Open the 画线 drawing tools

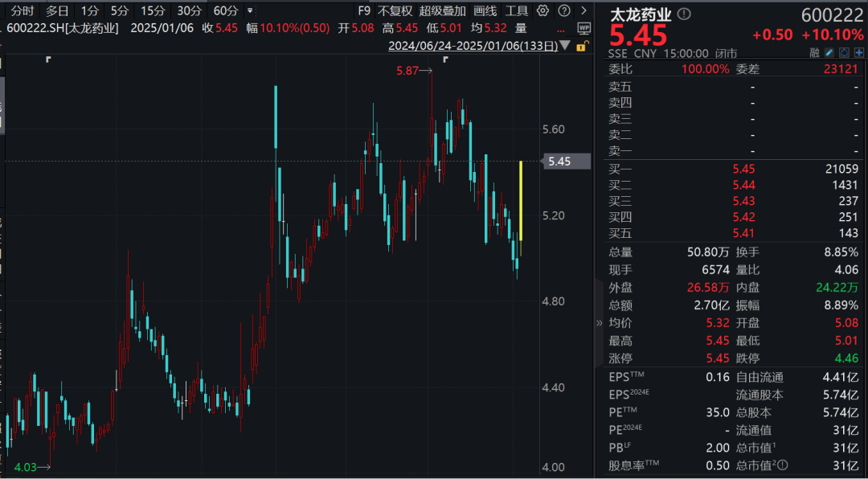coord(485,10)
